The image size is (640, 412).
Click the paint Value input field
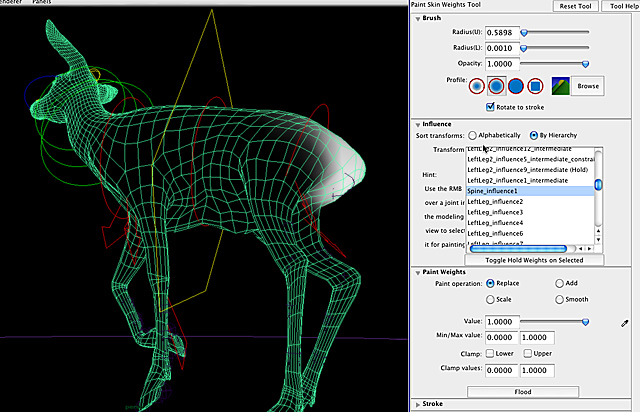tap(502, 322)
